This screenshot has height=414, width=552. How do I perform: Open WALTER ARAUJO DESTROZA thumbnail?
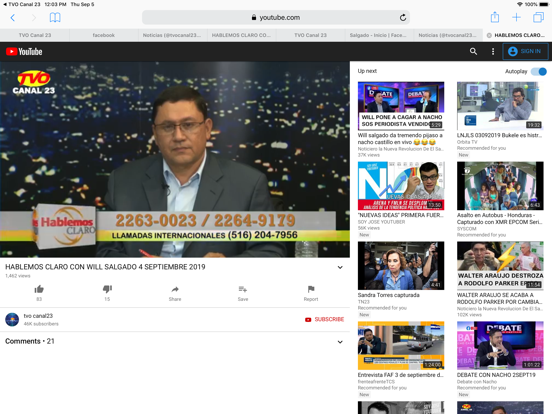(x=500, y=266)
